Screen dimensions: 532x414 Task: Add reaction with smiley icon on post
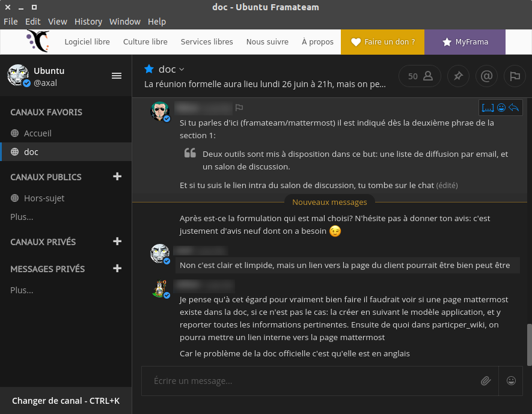(501, 108)
